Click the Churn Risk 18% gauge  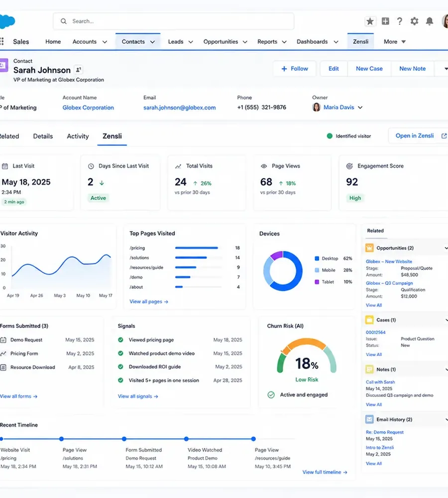(307, 356)
